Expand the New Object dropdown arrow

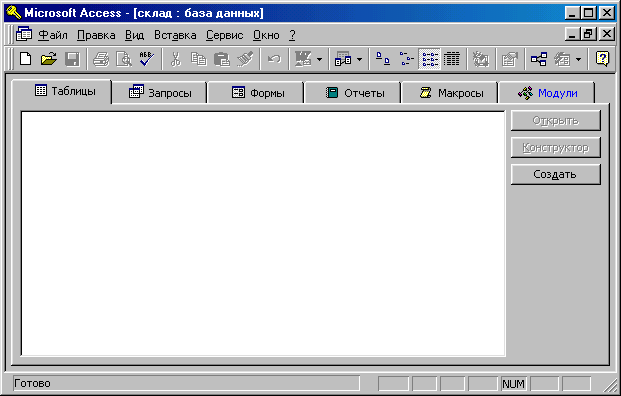[x=578, y=60]
